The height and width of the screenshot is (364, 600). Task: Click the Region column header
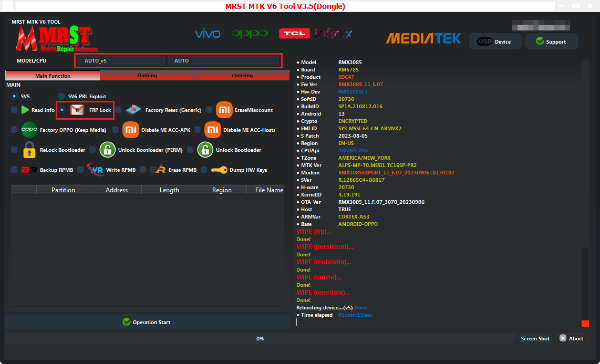tap(222, 190)
